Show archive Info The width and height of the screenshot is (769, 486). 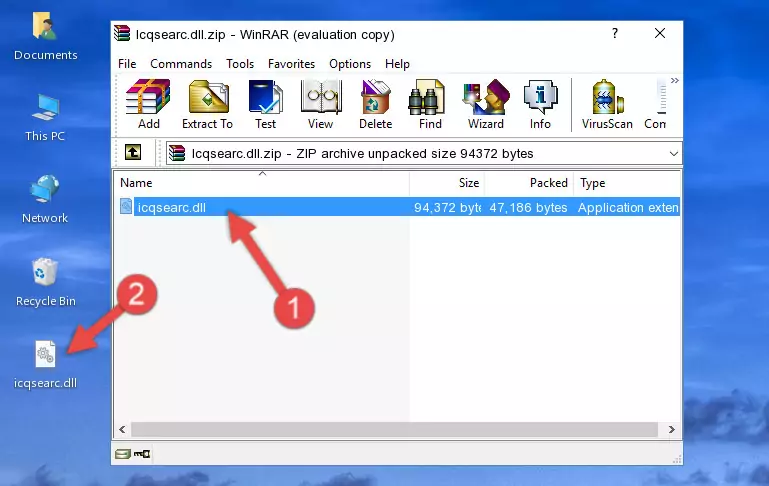(x=540, y=104)
